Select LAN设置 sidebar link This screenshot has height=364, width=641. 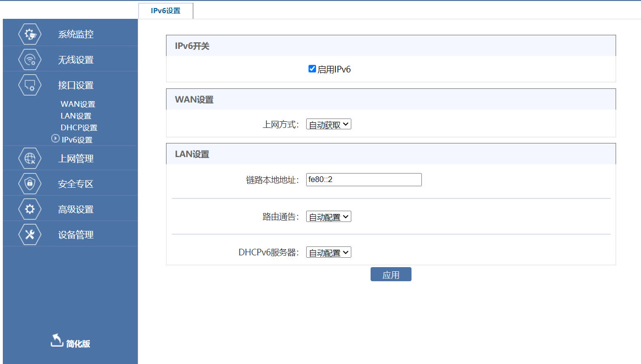(77, 116)
